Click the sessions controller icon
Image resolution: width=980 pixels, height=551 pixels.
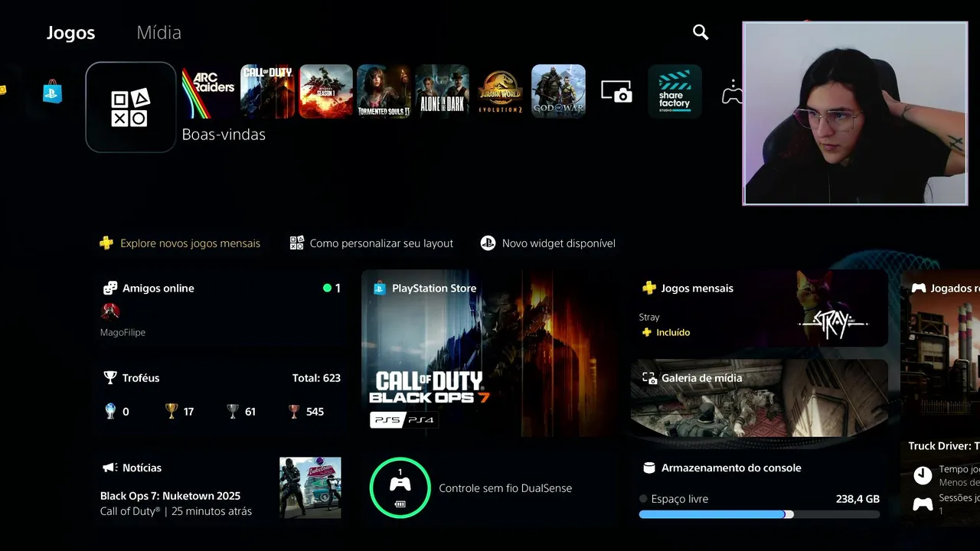[x=923, y=504]
